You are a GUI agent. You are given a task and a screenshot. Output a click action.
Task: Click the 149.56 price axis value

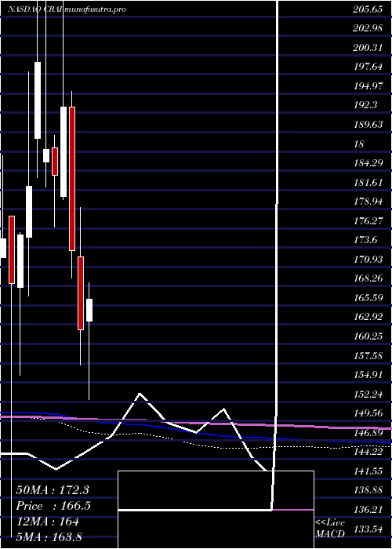coord(367,413)
